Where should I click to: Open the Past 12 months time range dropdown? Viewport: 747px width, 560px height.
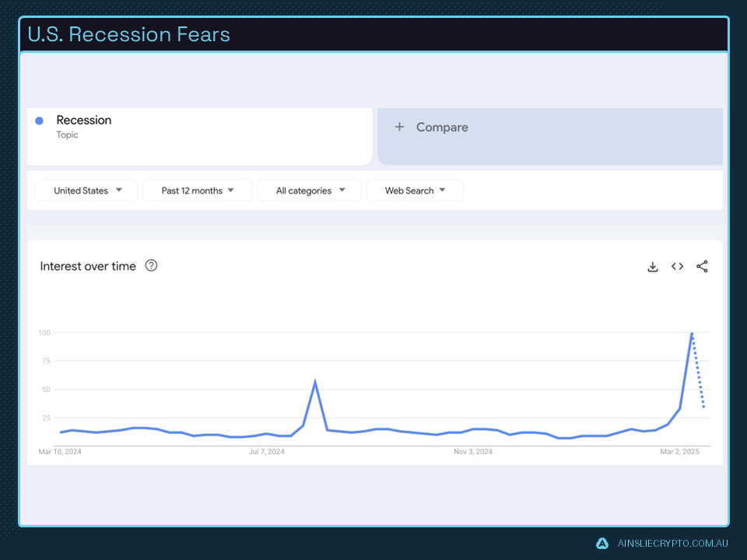click(197, 190)
